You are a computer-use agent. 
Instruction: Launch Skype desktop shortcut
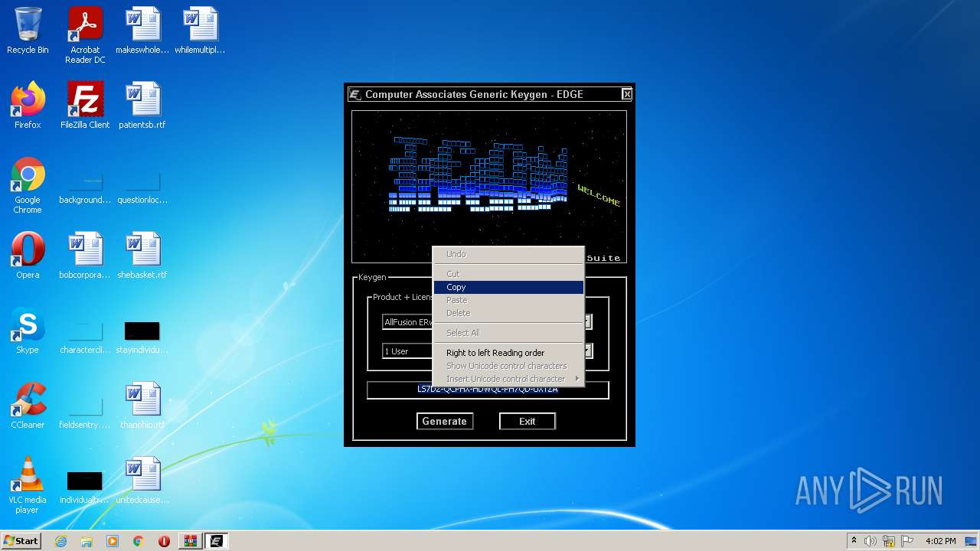coord(28,331)
